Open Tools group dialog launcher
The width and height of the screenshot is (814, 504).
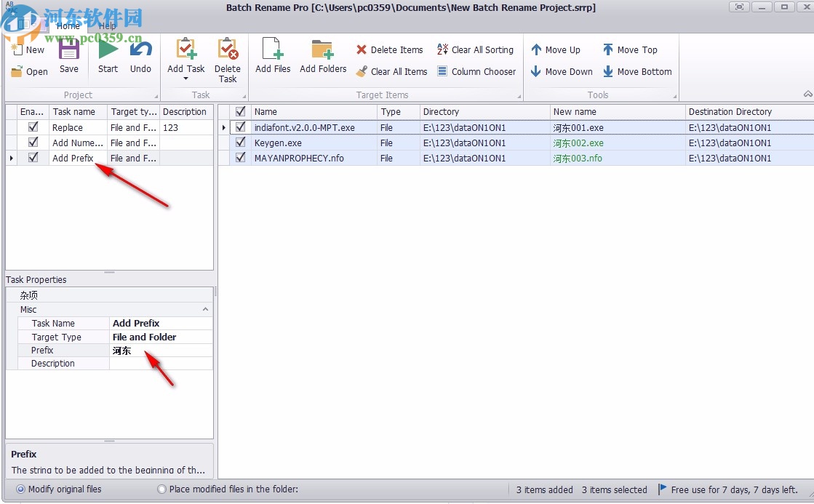[675, 97]
